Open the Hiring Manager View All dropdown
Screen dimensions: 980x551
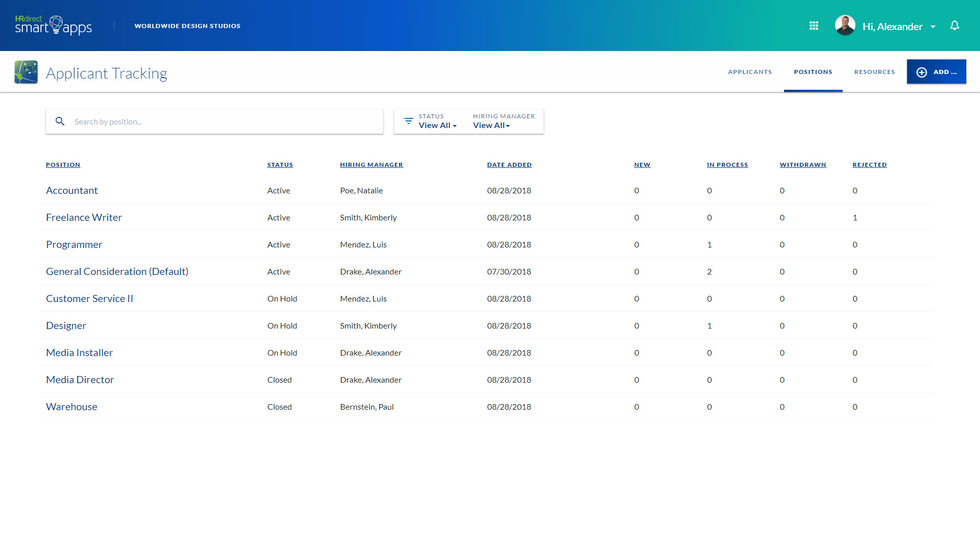coord(491,126)
